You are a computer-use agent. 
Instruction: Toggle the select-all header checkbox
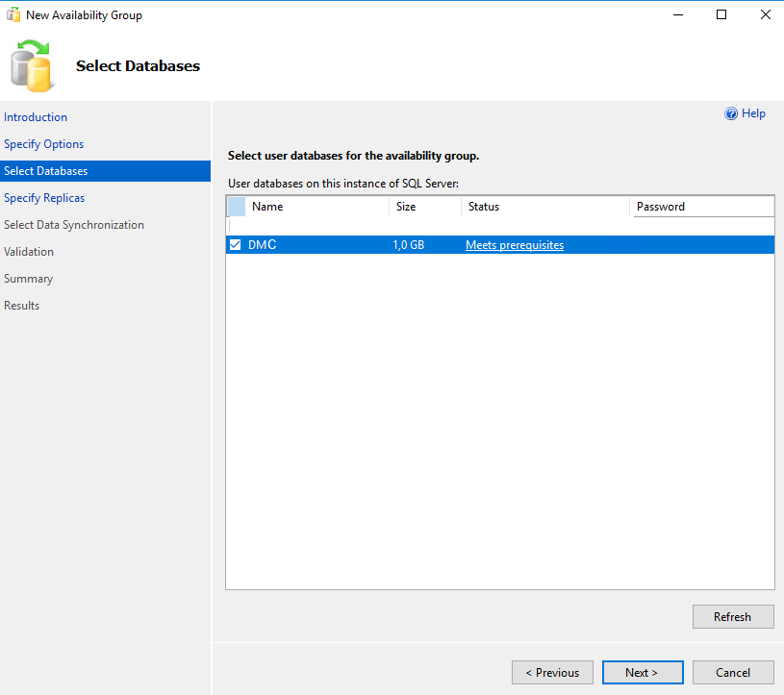237,207
